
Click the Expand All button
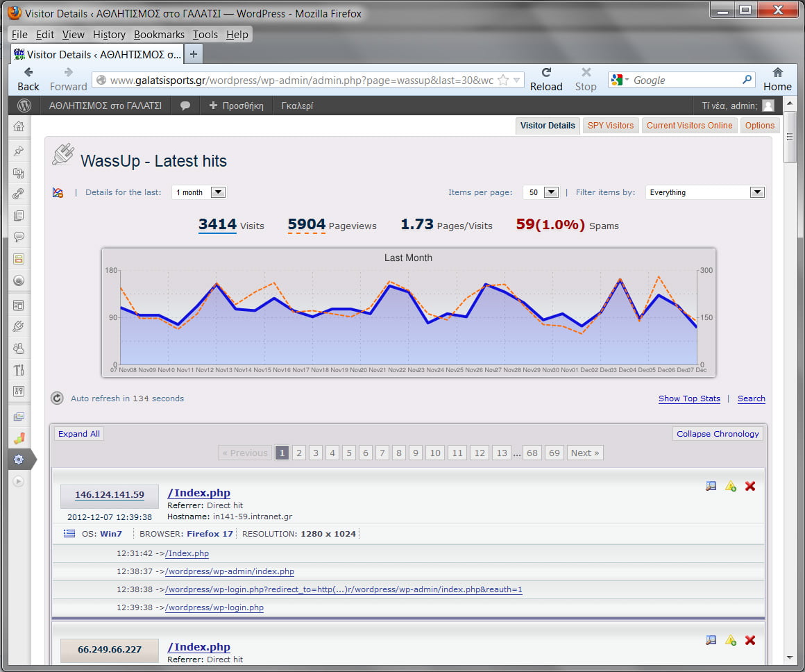(x=79, y=434)
